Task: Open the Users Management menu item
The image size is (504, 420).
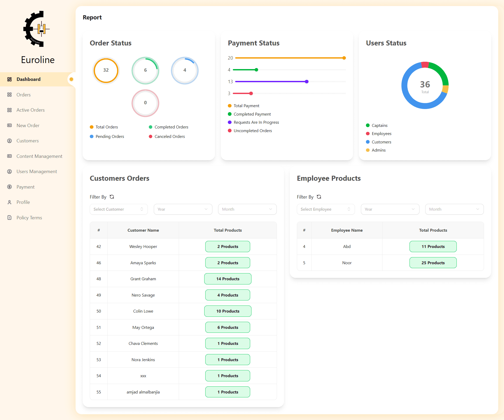Action: [36, 172]
